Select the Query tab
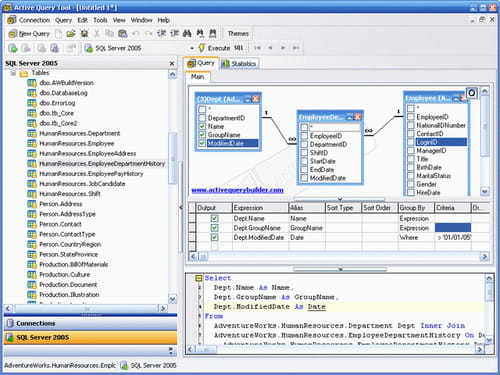Viewport: 500px width, 375px height. 201,63
